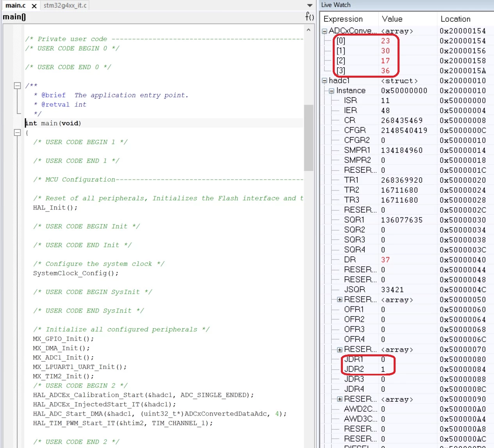The image size is (494, 448).
Task: Select the OFR1 register row
Action: [407, 310]
